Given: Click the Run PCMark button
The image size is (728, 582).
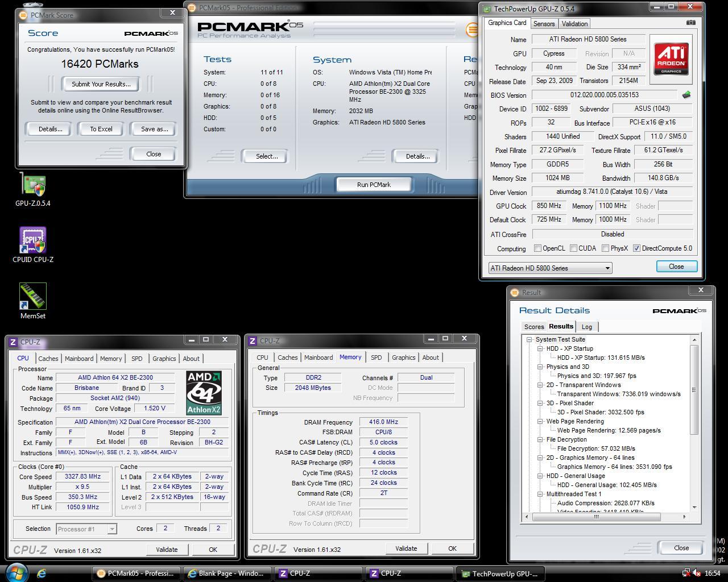Looking at the screenshot, I should [x=374, y=185].
